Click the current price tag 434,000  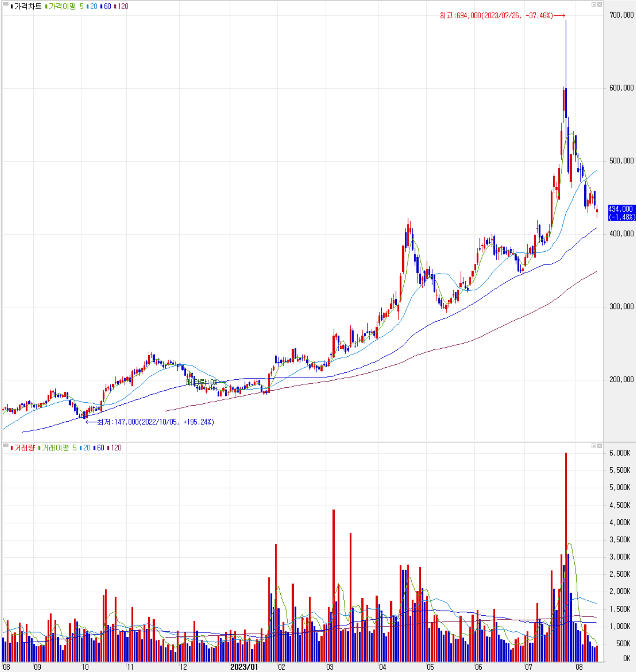click(621, 213)
